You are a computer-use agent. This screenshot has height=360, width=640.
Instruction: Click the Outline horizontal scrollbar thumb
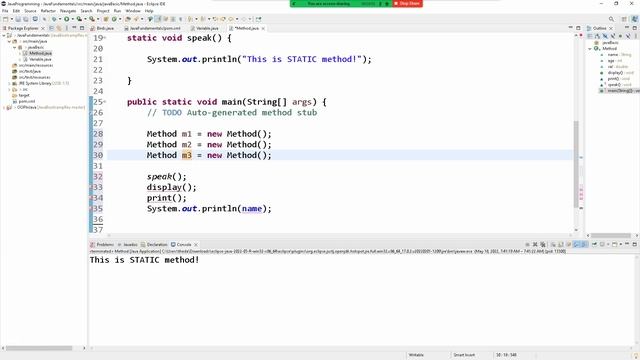click(x=611, y=236)
